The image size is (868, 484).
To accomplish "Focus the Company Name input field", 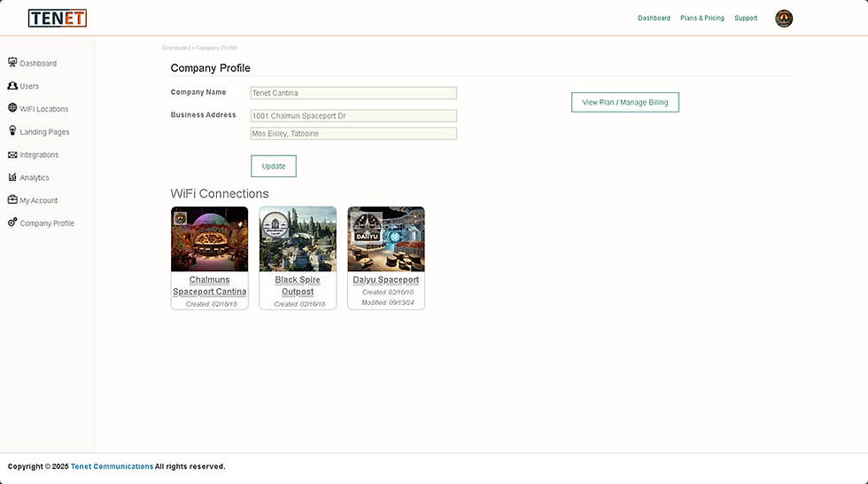I will click(x=353, y=93).
